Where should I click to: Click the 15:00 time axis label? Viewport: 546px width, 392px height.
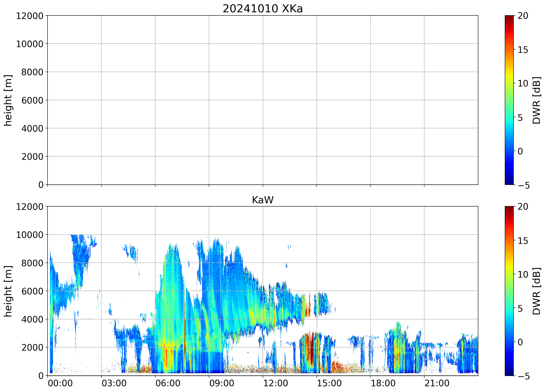click(x=329, y=383)
